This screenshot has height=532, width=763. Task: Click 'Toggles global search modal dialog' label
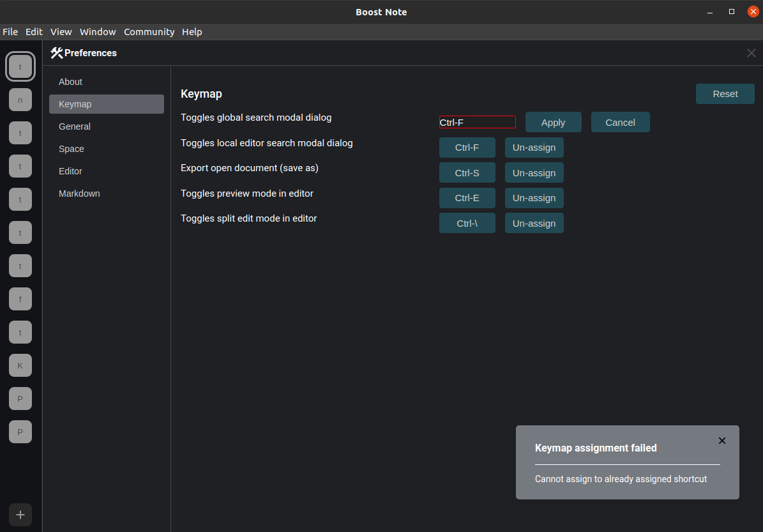pyautogui.click(x=256, y=118)
